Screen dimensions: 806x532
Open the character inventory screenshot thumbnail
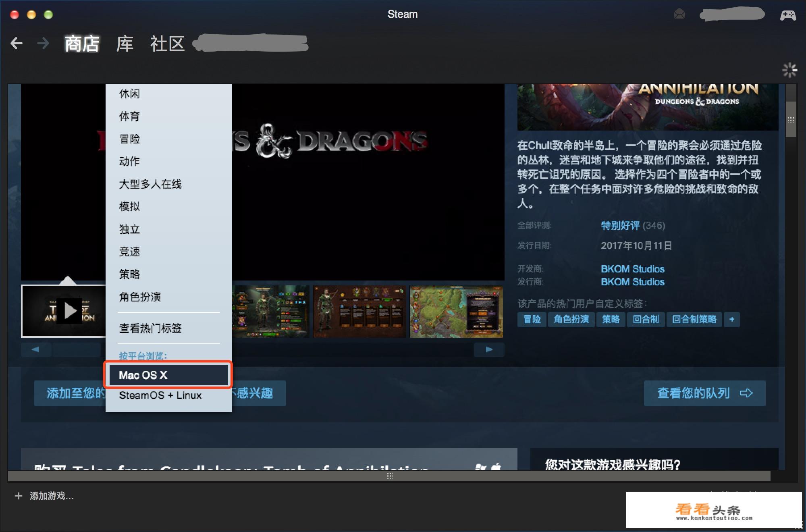(x=271, y=312)
